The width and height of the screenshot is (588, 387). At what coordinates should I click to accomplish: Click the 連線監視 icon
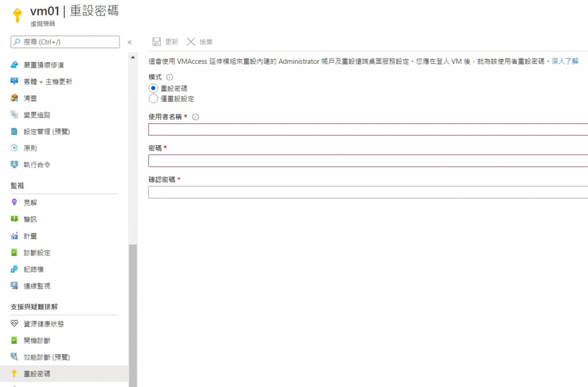14,286
